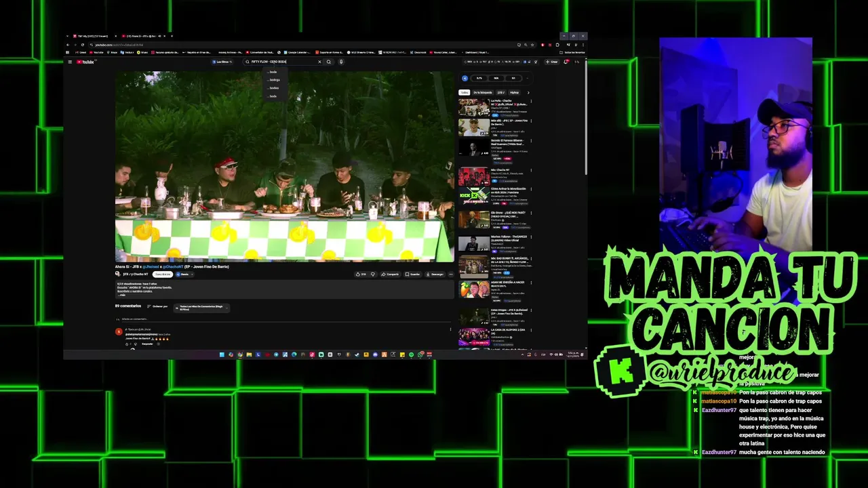This screenshot has height=488, width=868.
Task: Open options menu for 'La Peña' video
Action: (531, 101)
